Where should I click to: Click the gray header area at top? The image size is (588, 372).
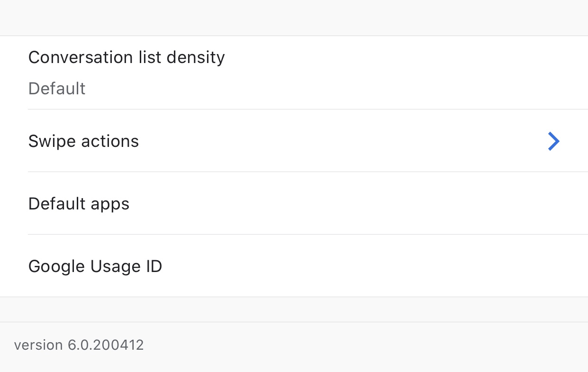pyautogui.click(x=294, y=18)
